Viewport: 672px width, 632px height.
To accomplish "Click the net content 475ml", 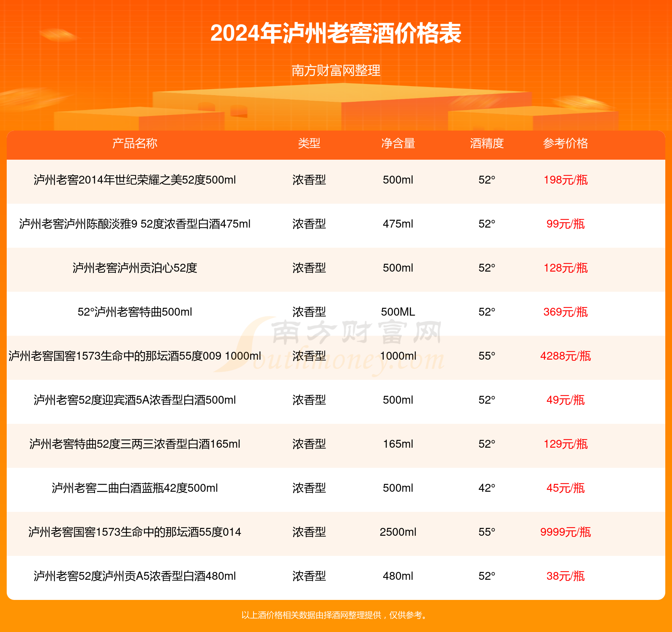I will 398,224.
